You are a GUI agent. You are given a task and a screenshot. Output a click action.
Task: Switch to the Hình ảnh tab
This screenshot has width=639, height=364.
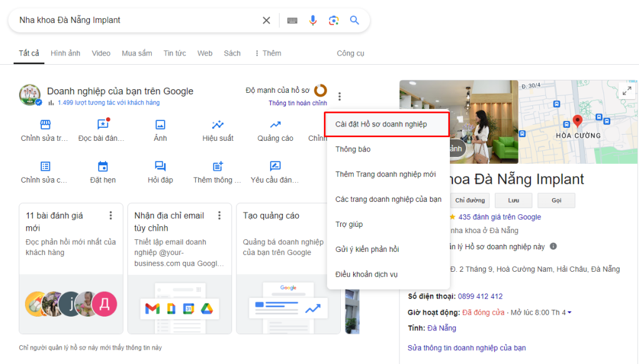coord(66,53)
